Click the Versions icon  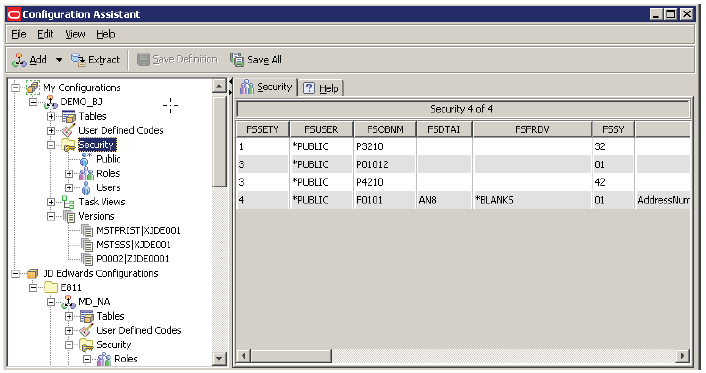[69, 217]
